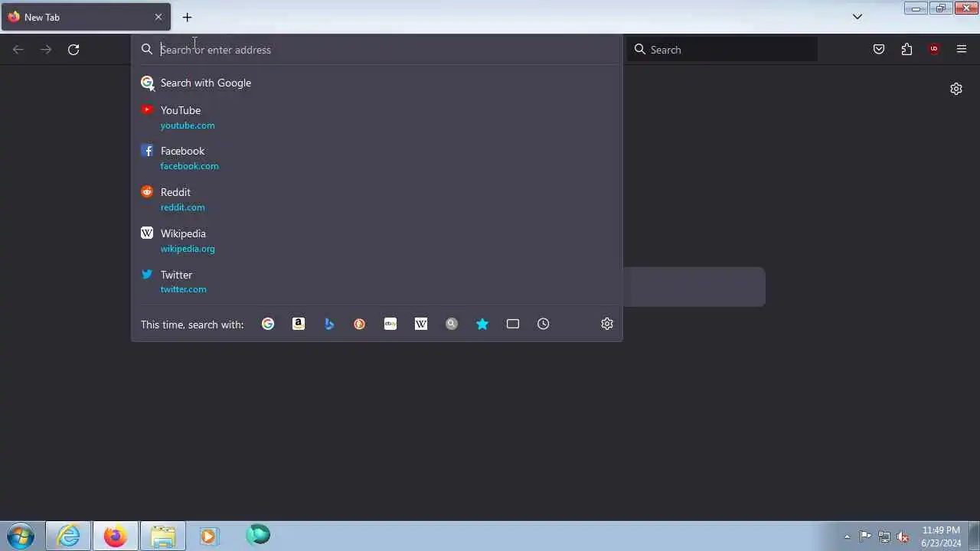Click the muted volume tray icon
This screenshot has height=551, width=980.
(x=903, y=536)
